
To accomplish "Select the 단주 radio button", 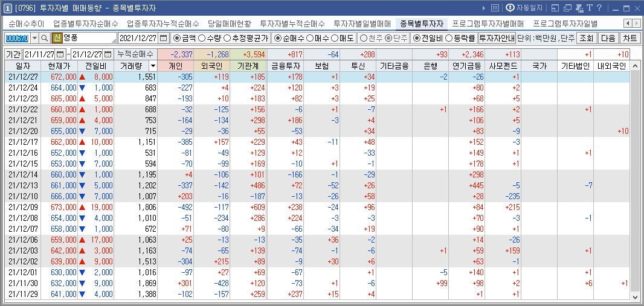I will (387, 38).
